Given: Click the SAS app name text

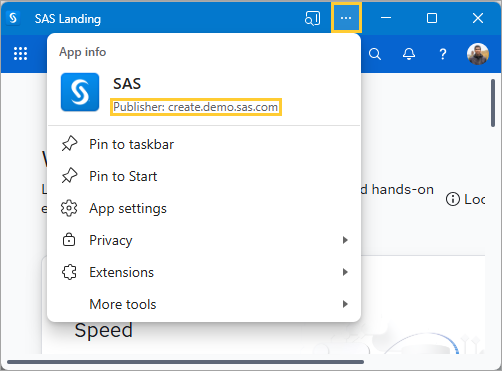Looking at the screenshot, I should (127, 83).
